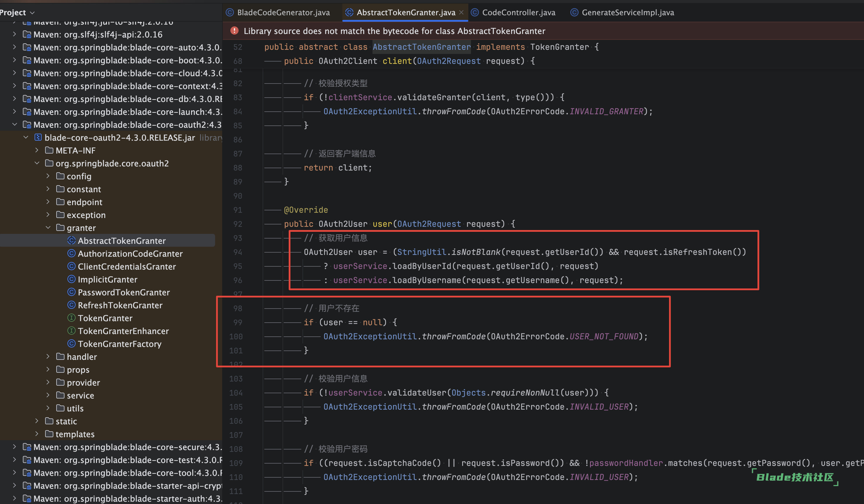Collapse the granter package
The height and width of the screenshot is (504, 864).
tap(48, 228)
